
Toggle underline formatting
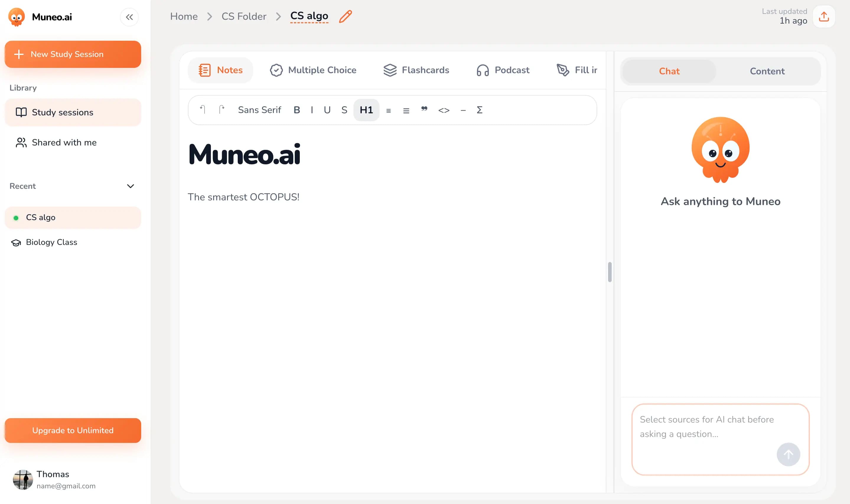[327, 110]
